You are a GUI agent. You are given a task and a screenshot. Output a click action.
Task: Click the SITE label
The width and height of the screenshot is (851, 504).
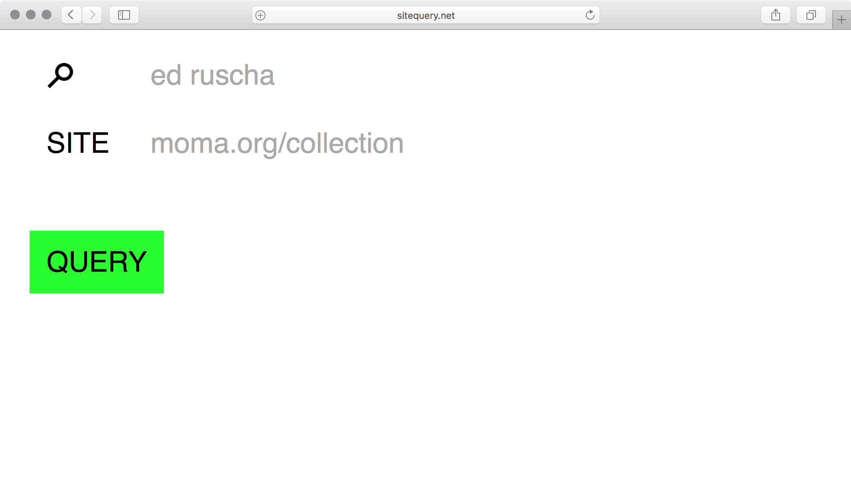(78, 143)
